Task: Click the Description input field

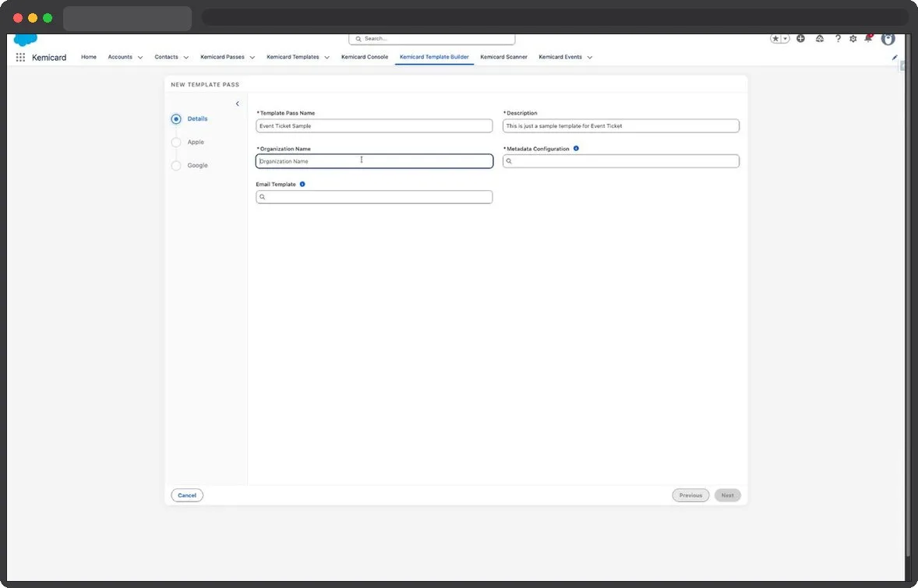Action: [x=621, y=126]
